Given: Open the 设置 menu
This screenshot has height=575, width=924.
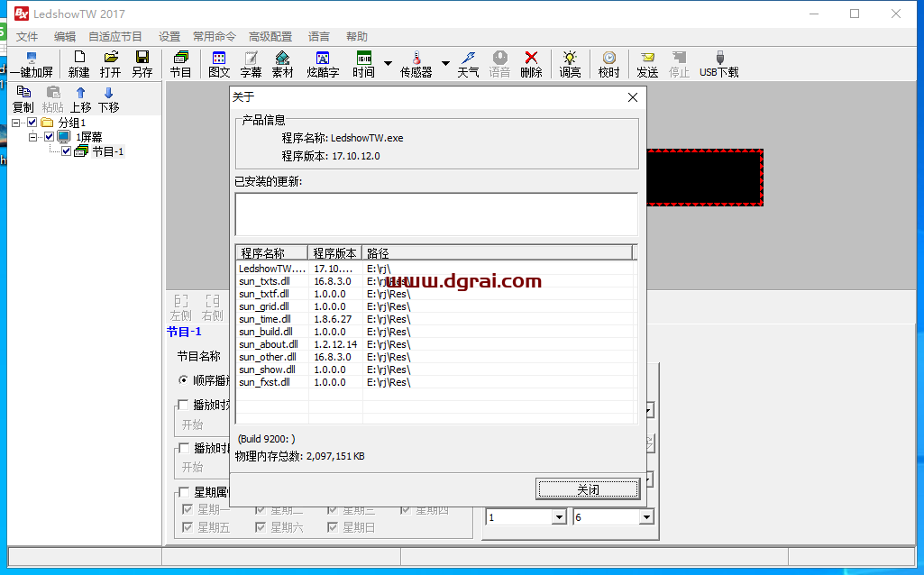Looking at the screenshot, I should [169, 37].
